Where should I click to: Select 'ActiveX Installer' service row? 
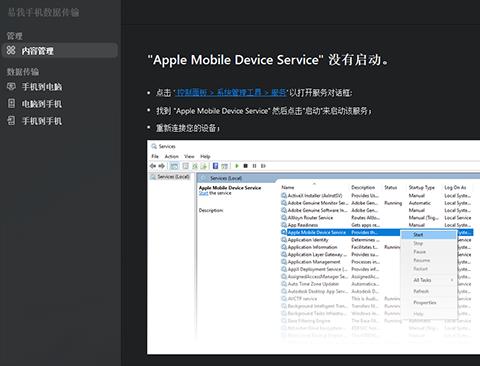point(376,195)
